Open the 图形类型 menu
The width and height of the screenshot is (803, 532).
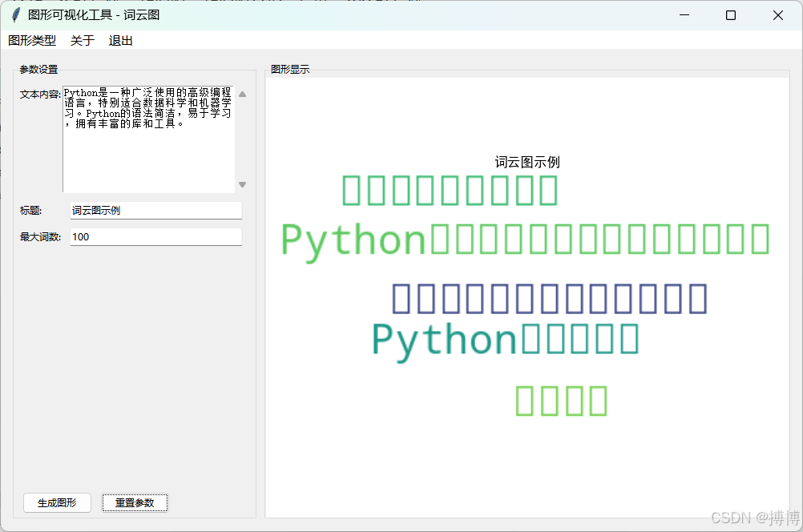point(32,40)
